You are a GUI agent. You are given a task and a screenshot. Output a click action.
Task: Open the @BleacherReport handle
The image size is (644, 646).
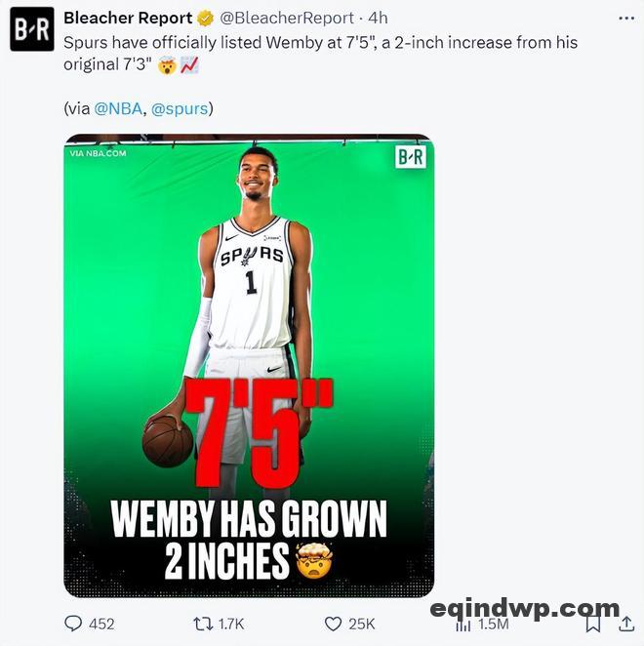point(286,19)
